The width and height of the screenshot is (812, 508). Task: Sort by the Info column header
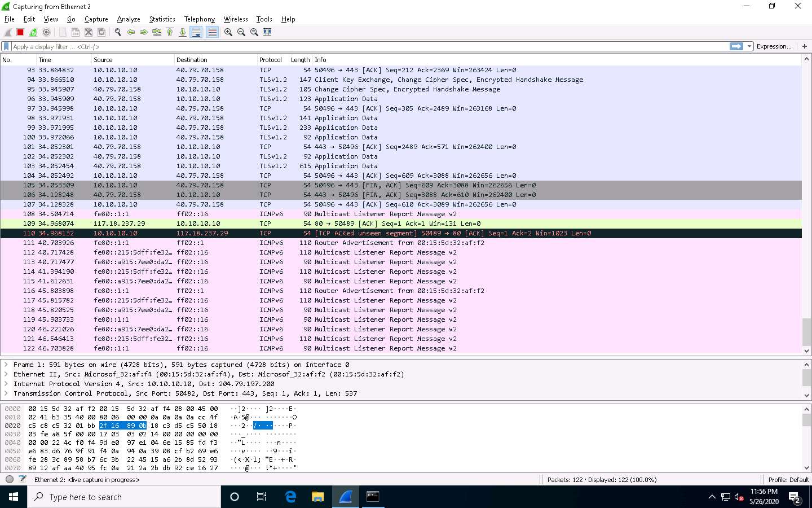tap(558, 60)
